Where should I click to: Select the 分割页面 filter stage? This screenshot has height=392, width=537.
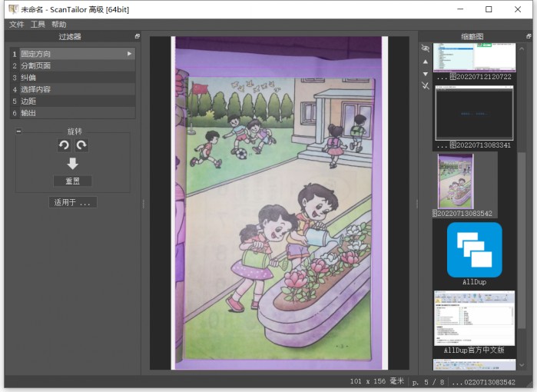[35, 66]
